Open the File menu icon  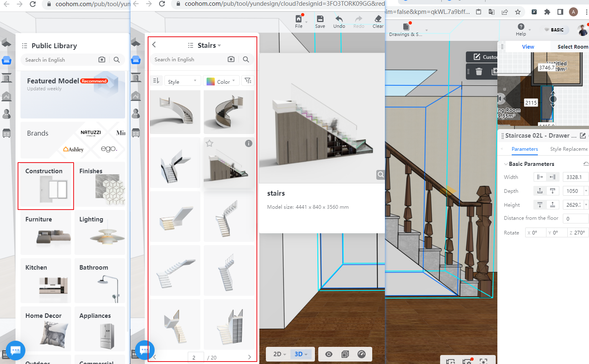(299, 19)
